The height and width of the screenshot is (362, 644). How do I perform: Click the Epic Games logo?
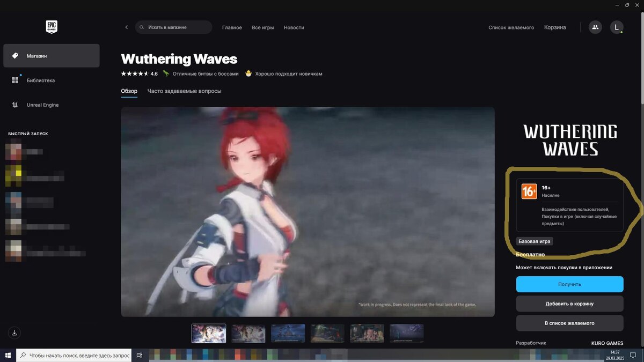(x=52, y=27)
